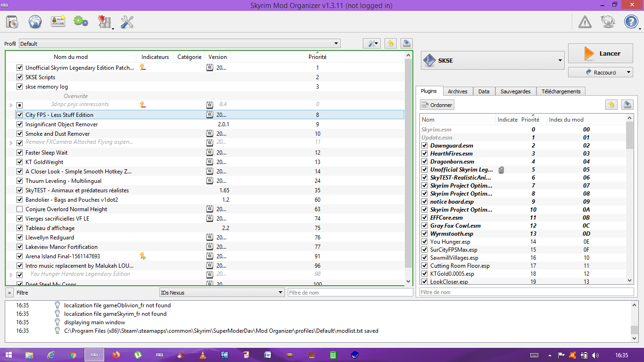Expand the 3dnpc pnjs interessants row

pyautogui.click(x=11, y=105)
